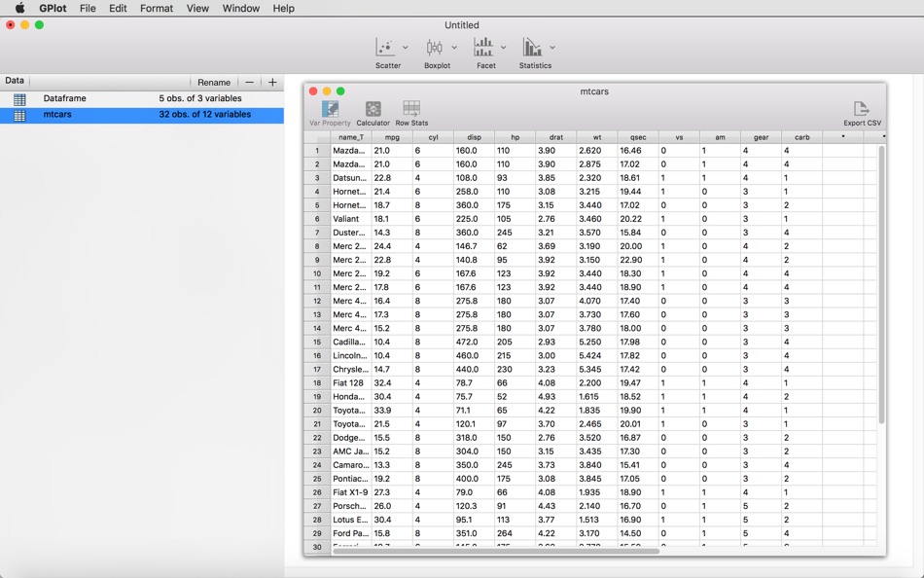Image resolution: width=924 pixels, height=578 pixels.
Task: Click the hp column header
Action: [515, 137]
